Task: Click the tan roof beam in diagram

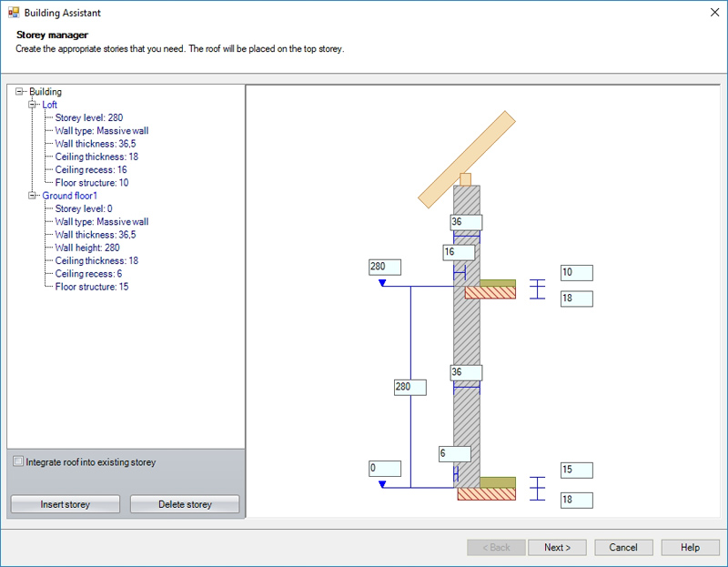Action: click(467, 158)
